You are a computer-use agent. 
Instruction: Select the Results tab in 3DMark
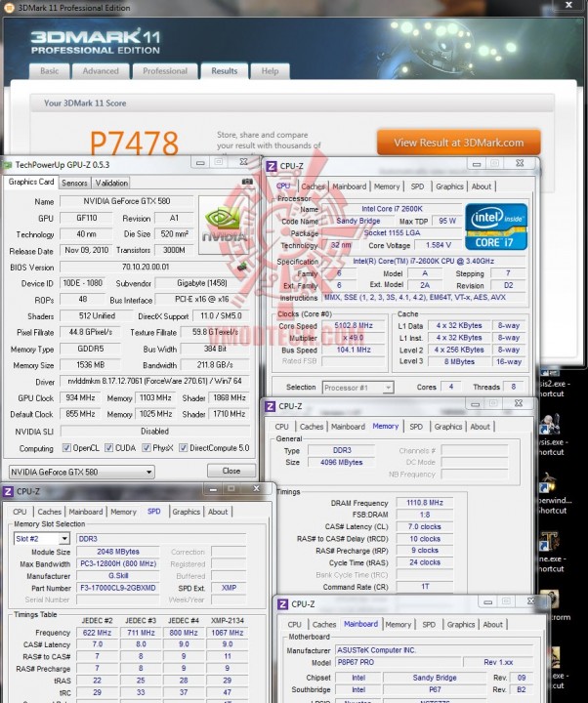pyautogui.click(x=225, y=71)
